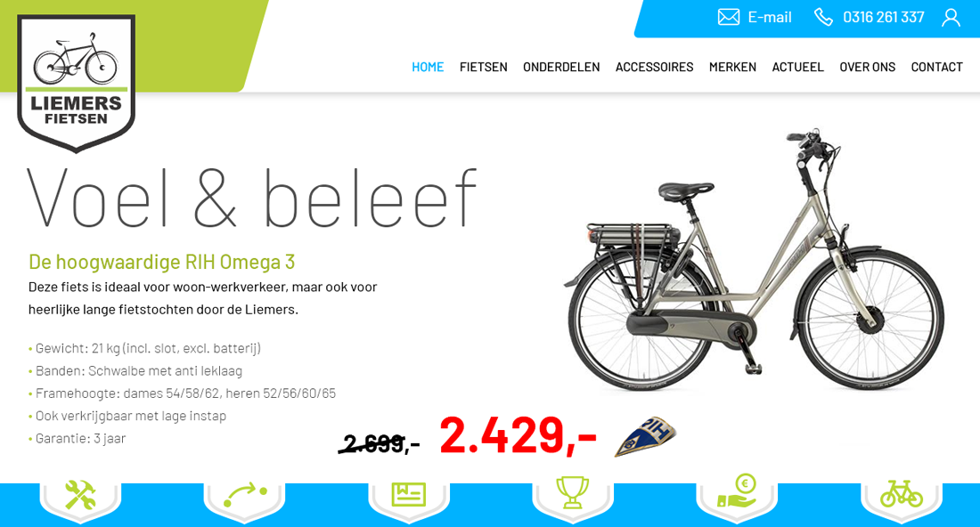Click the Liemers Fietsen logo
This screenshot has width=980, height=527.
77,83
